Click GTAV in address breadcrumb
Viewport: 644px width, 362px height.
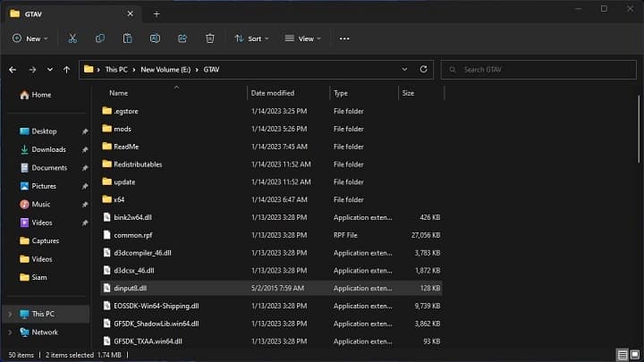coord(211,70)
